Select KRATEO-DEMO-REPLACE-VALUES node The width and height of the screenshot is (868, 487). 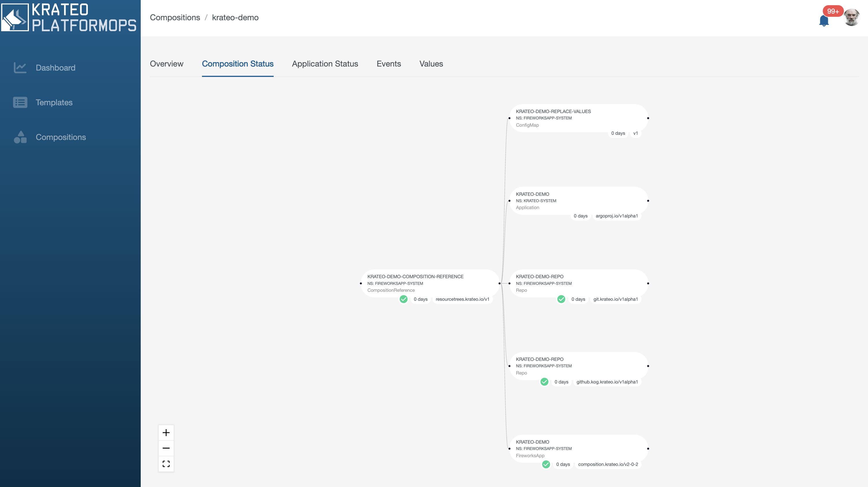[x=578, y=118]
